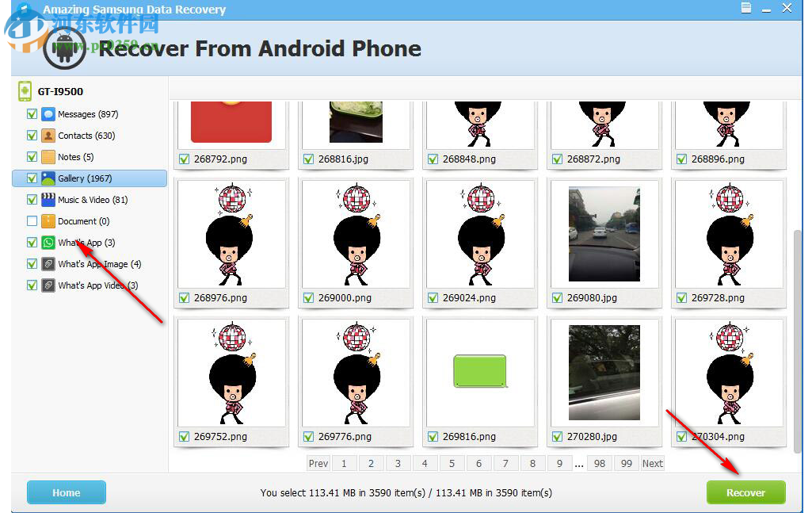812x513 pixels.
Task: Select the Contacts (630) category
Action: 86,136
